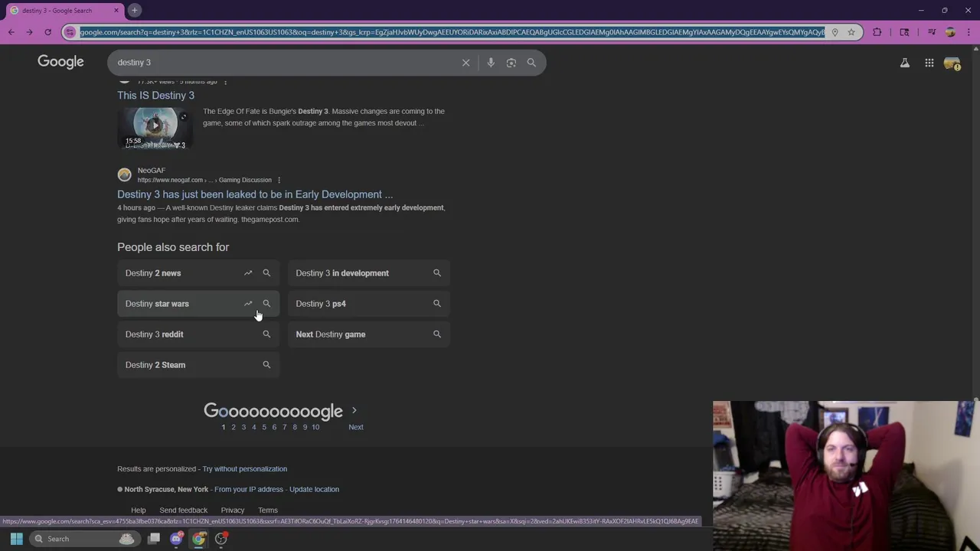The height and width of the screenshot is (551, 980).
Task: Click into the "destiny 3" search field
Action: point(283,63)
